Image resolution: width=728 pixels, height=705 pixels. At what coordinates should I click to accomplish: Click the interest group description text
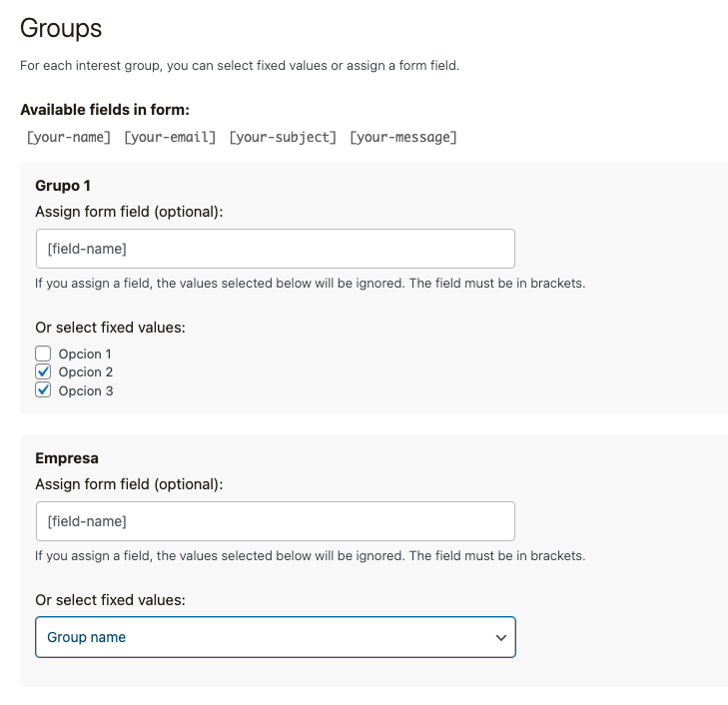[x=240, y=66]
